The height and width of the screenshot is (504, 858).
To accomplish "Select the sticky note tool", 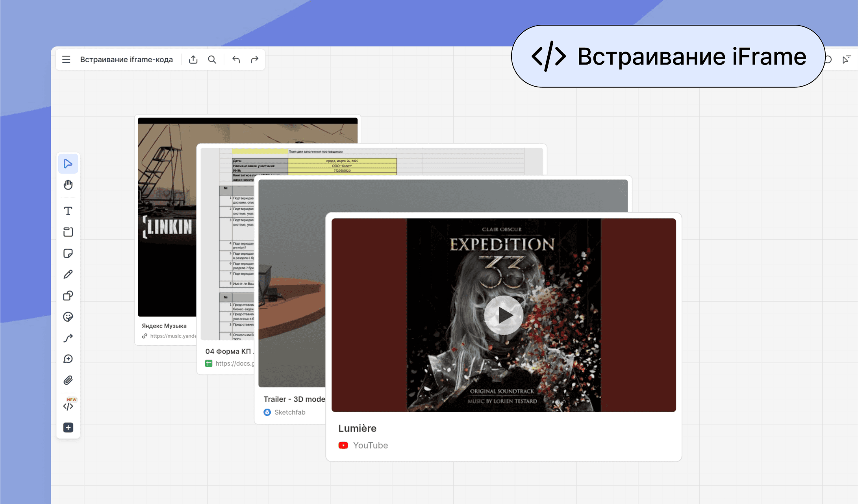I will [68, 253].
